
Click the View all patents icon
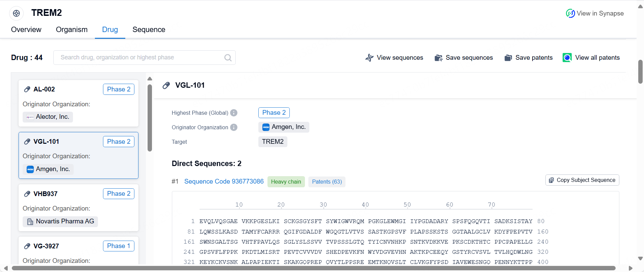(567, 58)
